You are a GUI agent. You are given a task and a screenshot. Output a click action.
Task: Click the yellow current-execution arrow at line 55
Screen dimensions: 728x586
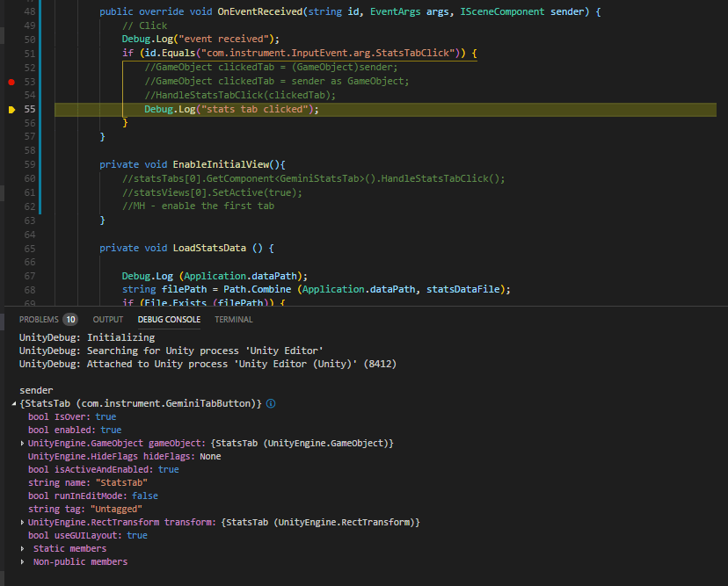tap(12, 110)
